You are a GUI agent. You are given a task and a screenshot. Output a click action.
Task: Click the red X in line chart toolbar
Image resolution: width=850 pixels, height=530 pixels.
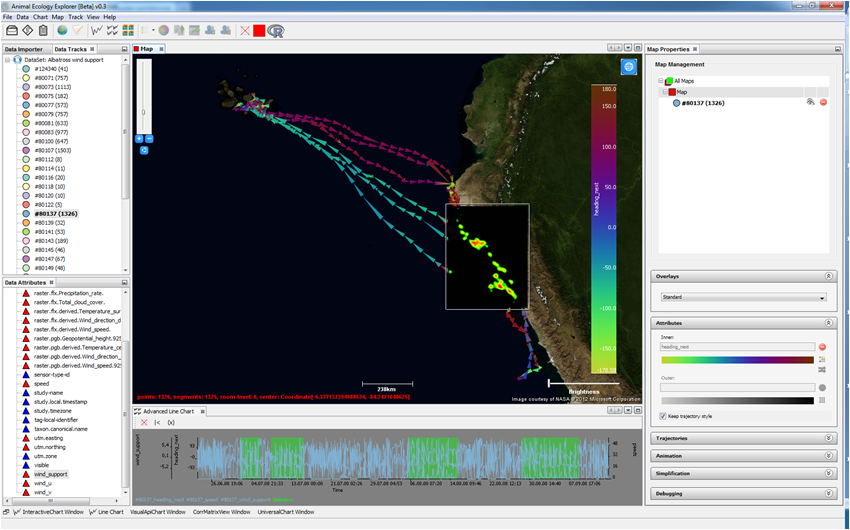[144, 422]
